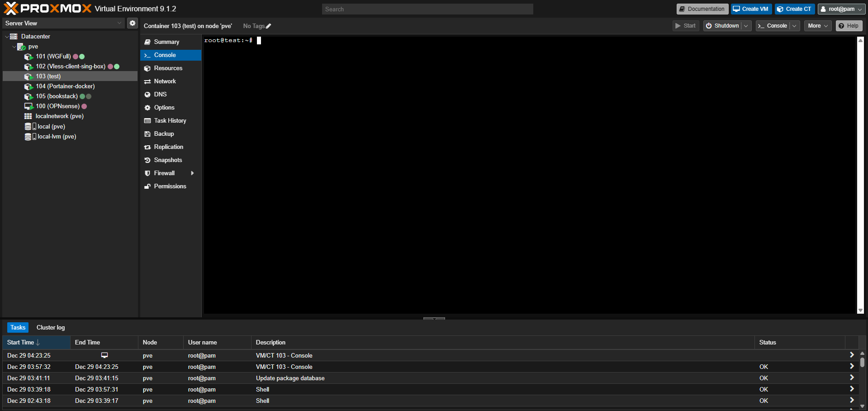Click edit tags pencil icon

point(268,26)
